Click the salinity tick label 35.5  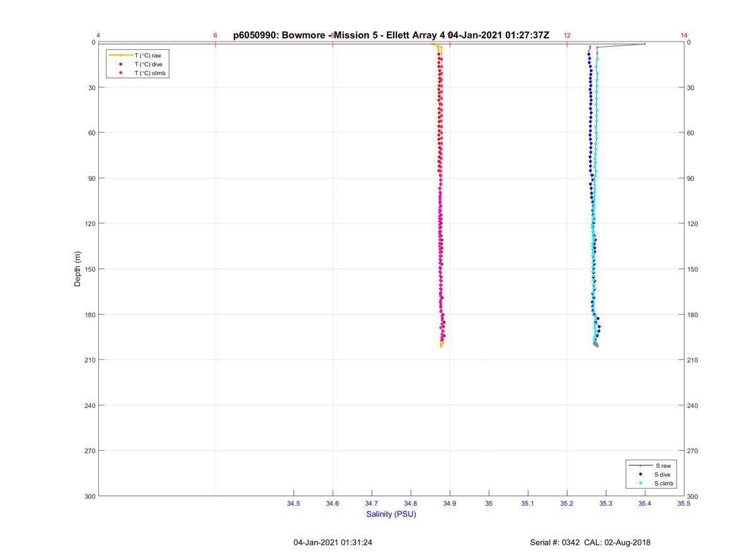(x=684, y=503)
